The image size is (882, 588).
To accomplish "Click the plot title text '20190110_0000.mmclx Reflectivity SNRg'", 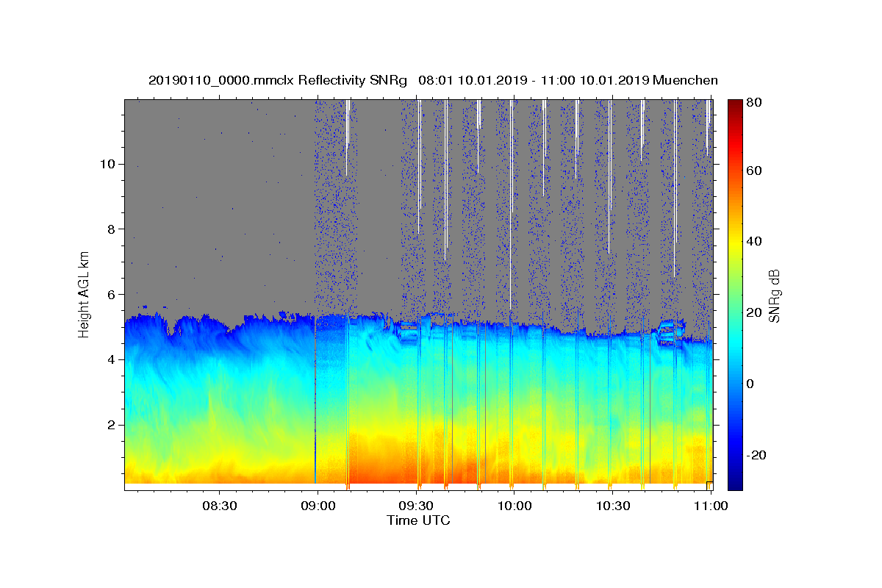I will tap(278, 80).
